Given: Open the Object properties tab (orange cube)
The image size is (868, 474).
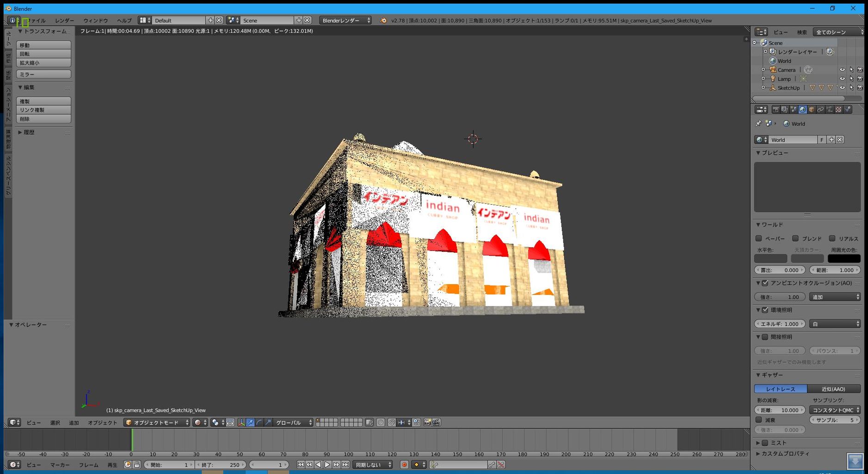Looking at the screenshot, I should (x=812, y=110).
